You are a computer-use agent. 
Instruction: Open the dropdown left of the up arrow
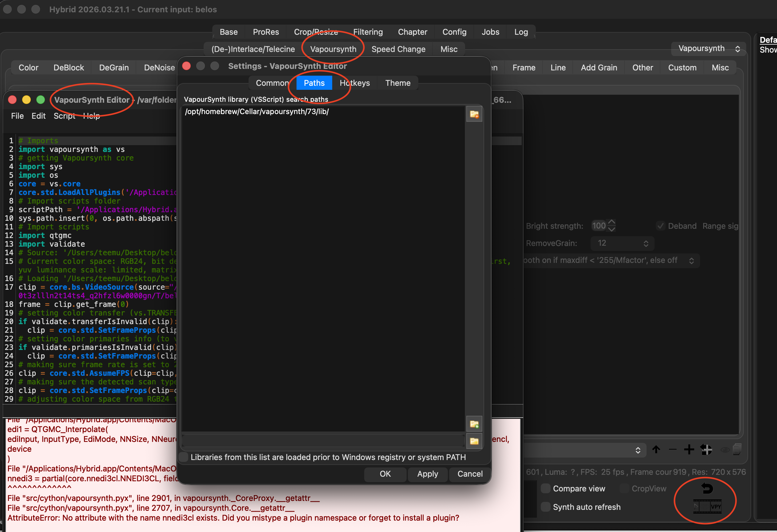(585, 450)
